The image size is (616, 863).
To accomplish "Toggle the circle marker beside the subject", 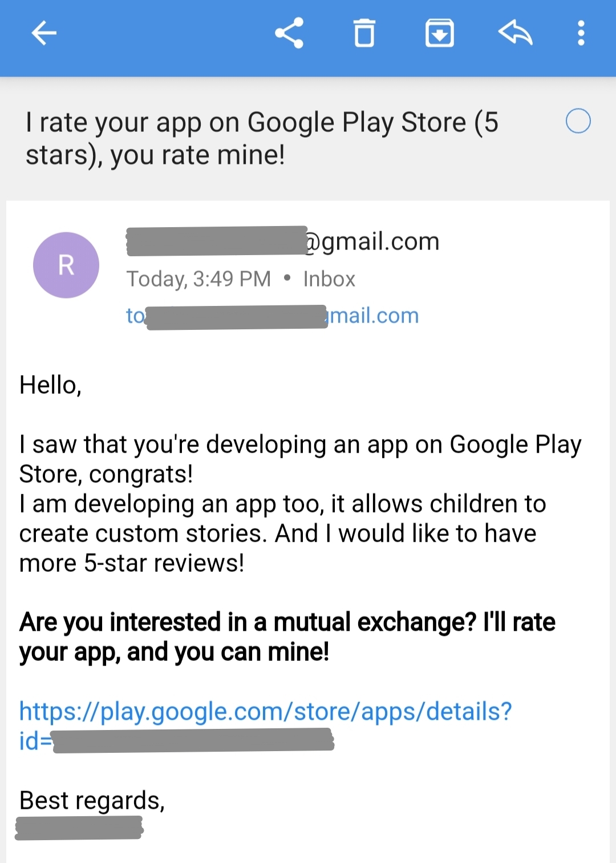I will (578, 121).
